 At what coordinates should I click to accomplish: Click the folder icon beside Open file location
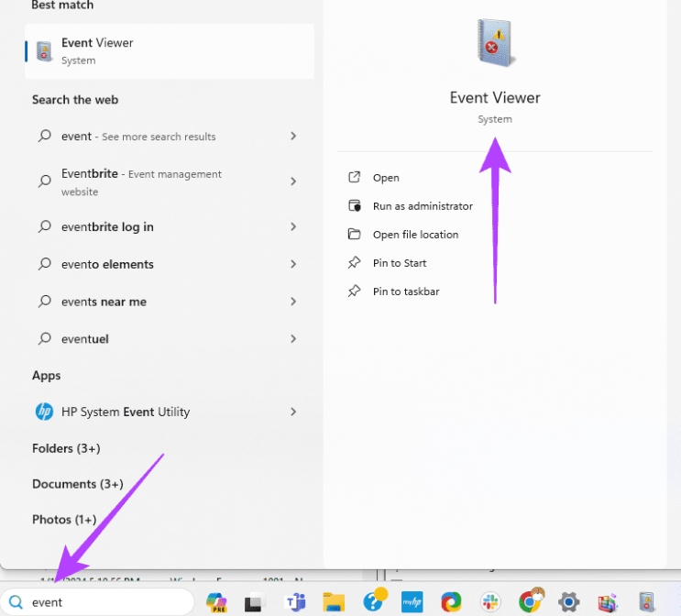click(355, 234)
